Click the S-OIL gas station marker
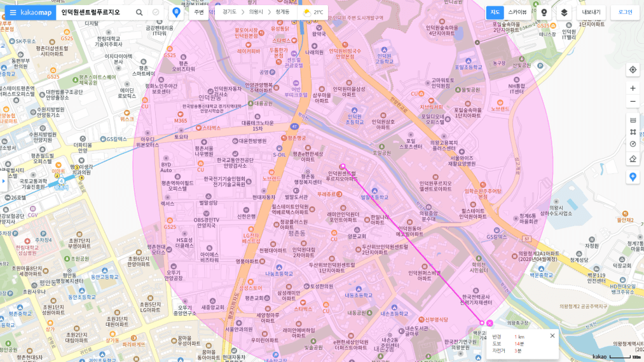Screen dimensions: 644x362 click(x=279, y=148)
